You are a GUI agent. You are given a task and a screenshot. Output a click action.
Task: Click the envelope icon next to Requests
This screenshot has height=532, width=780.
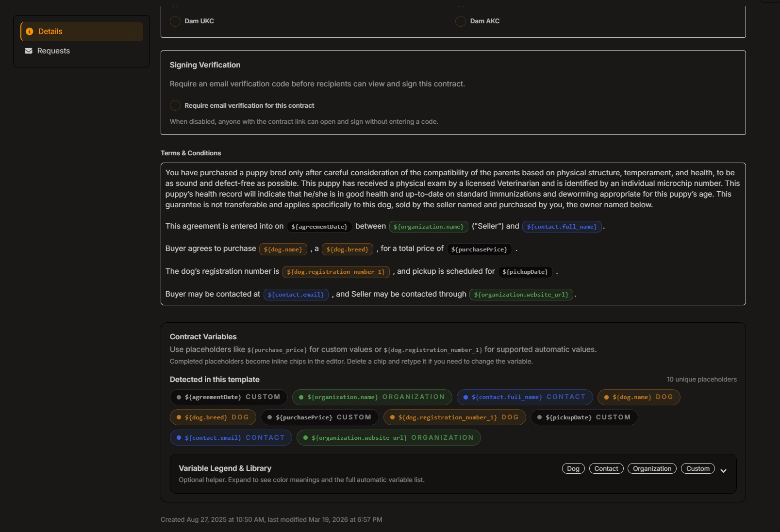[x=28, y=50]
